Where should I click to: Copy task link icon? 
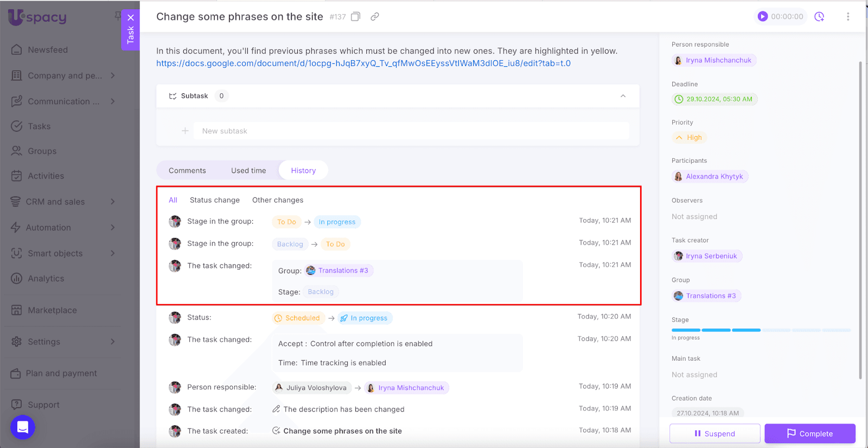click(x=374, y=17)
